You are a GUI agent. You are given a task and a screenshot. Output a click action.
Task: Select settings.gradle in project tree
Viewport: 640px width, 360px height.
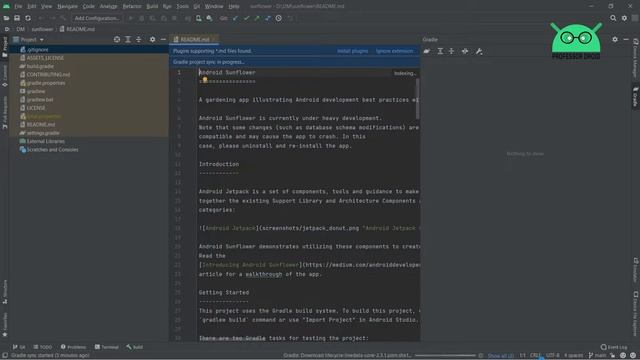point(89,133)
